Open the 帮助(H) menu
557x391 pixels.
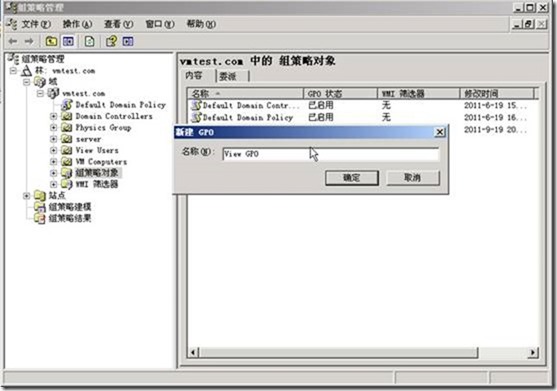[x=201, y=24]
